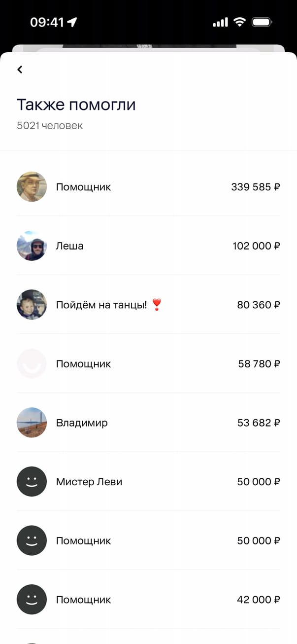Screen dimensions: 297x644
Task: Open the Мистер Леви donor entry
Action: point(89,482)
